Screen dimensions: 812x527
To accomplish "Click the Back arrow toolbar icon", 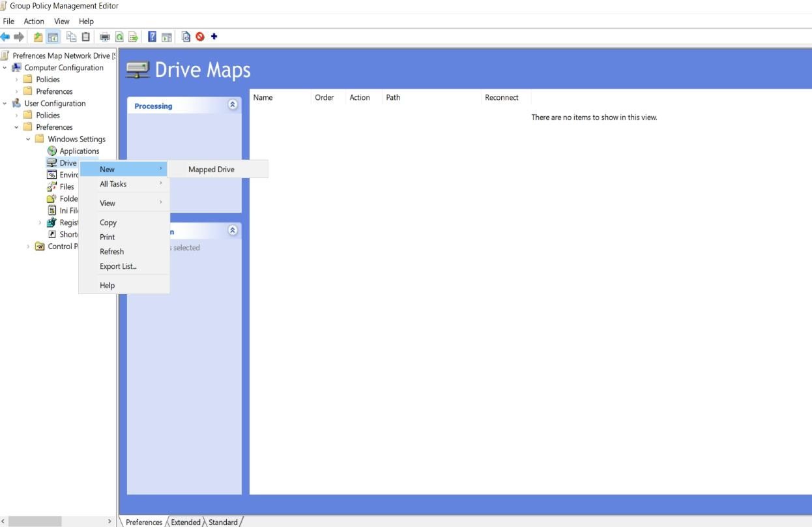I will (5, 37).
